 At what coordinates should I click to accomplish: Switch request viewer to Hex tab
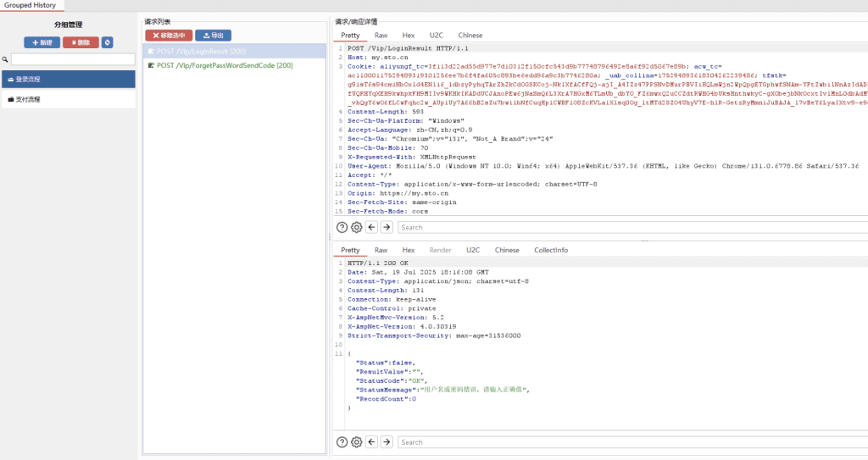(x=409, y=36)
